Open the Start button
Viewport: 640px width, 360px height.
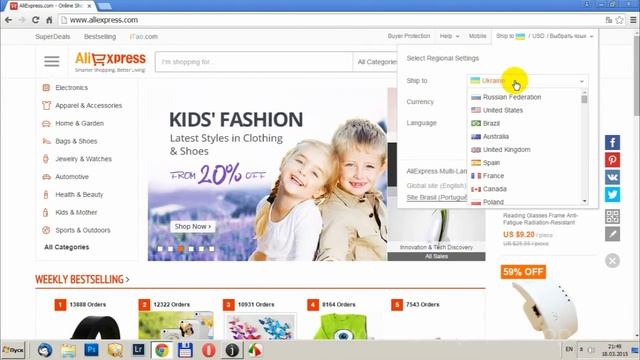click(13, 350)
